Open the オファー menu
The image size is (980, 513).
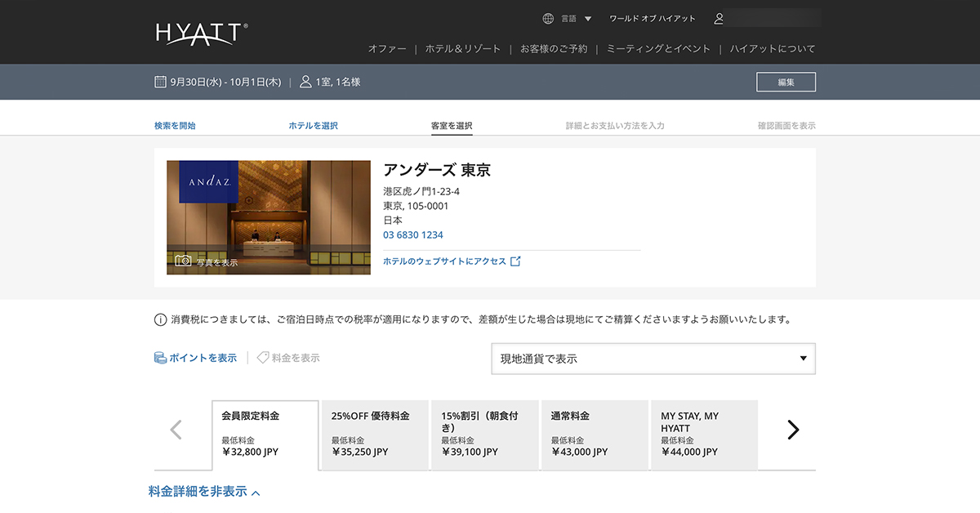click(x=387, y=49)
